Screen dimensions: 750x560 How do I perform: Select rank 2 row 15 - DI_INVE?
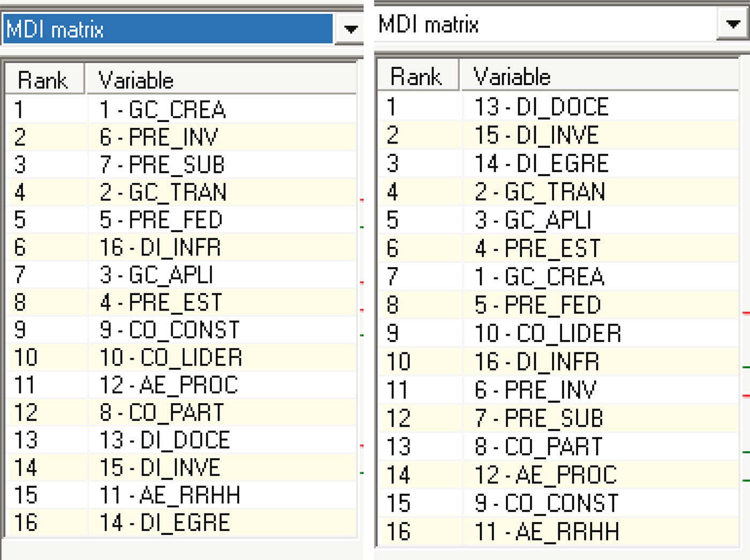tap(558, 135)
